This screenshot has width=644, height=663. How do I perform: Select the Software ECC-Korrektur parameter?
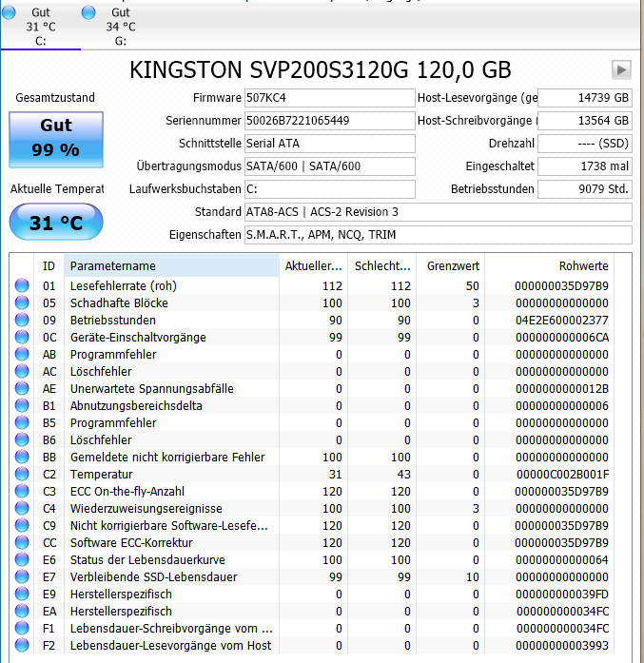tap(131, 542)
